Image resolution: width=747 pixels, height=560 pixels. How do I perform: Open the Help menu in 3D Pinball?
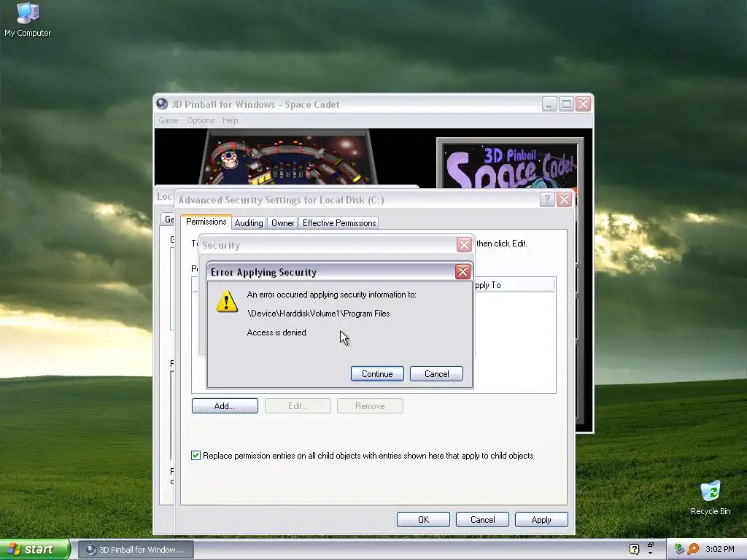click(x=230, y=120)
